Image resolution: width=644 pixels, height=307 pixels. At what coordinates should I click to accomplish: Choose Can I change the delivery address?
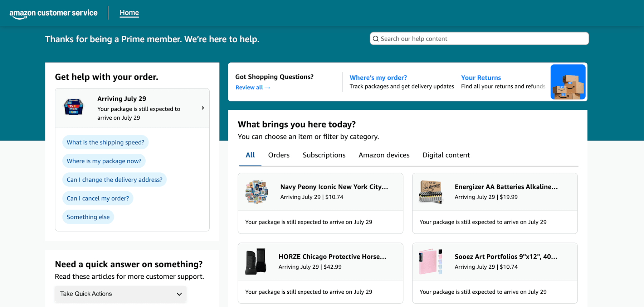tap(114, 179)
